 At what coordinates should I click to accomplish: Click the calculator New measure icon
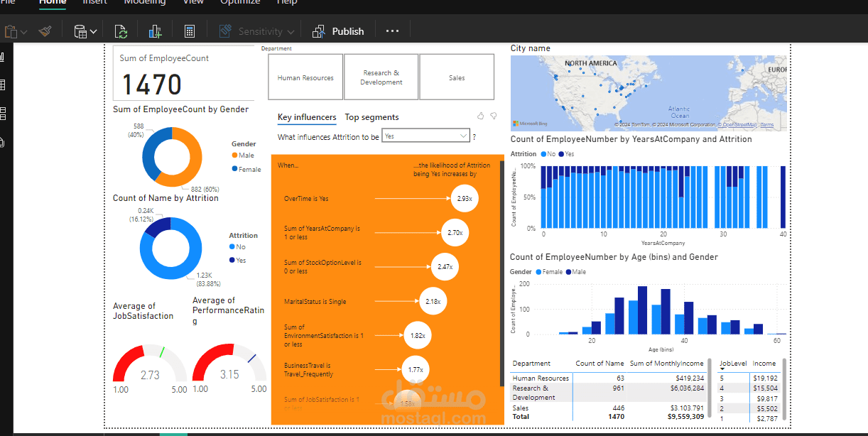point(190,31)
